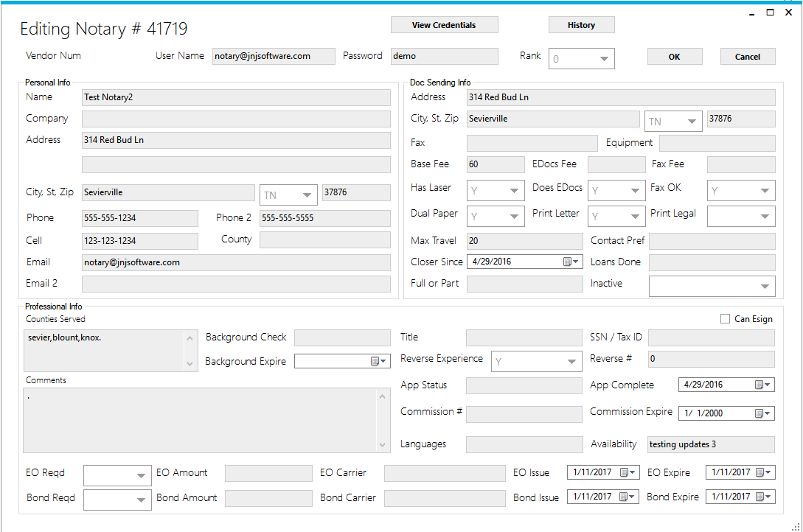Open the EO Reqd dropdown

140,476
